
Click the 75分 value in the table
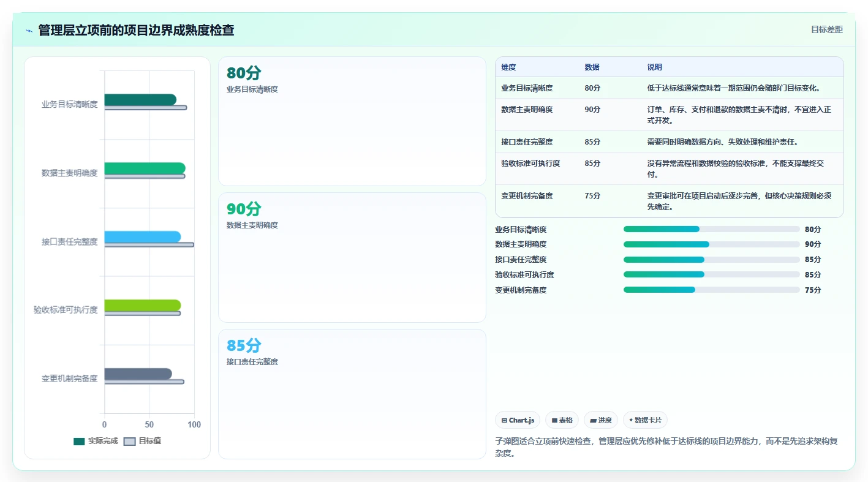[592, 196]
